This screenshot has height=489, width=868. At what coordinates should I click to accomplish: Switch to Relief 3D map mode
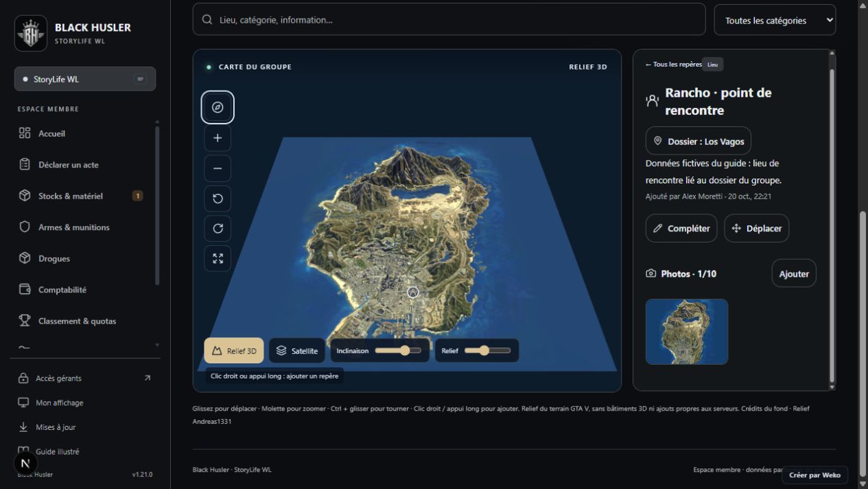point(234,350)
